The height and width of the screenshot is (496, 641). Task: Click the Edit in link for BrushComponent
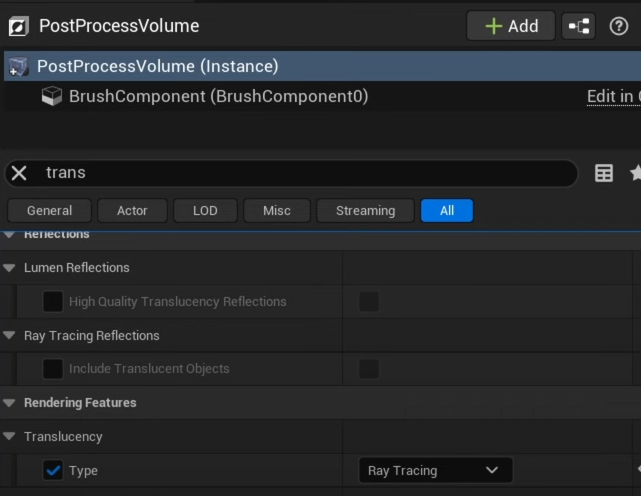coord(611,96)
